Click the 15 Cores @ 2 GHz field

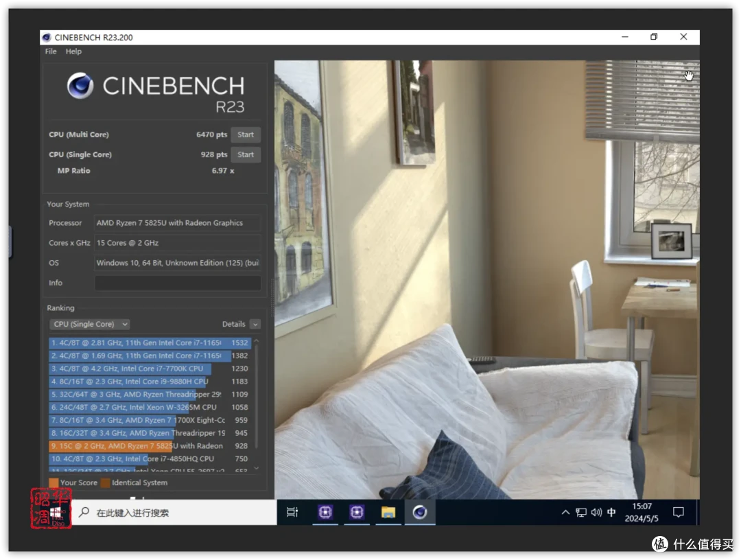point(178,243)
